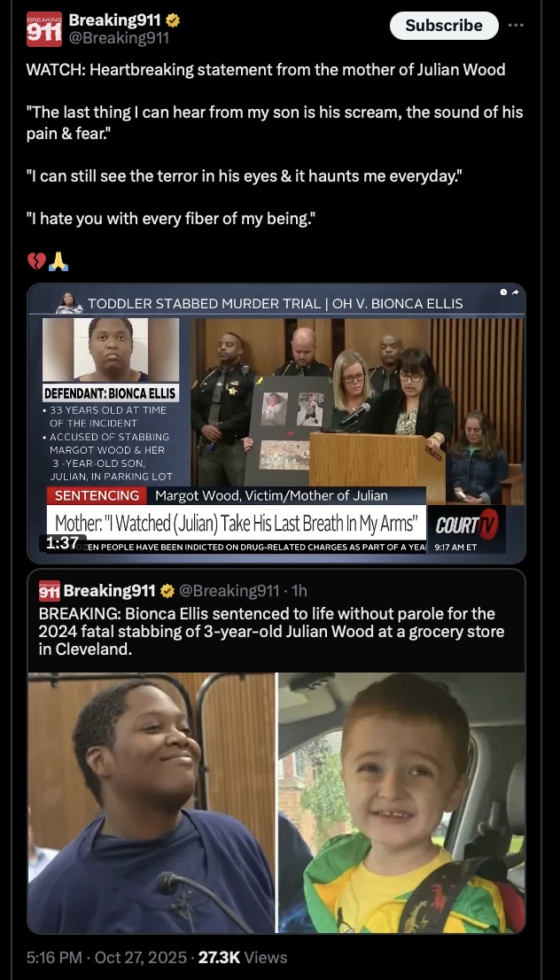
Task: Open the quoted post's 1h timestamp
Action: tap(299, 591)
